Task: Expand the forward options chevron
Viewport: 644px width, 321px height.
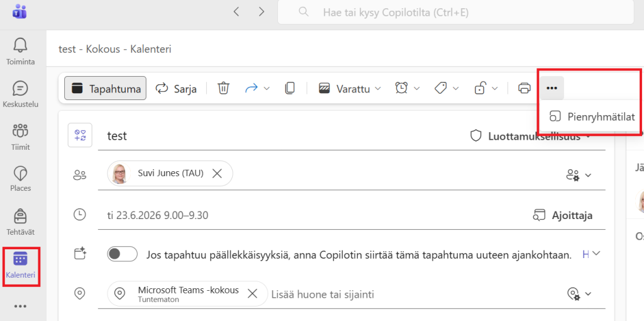Action: click(x=266, y=88)
